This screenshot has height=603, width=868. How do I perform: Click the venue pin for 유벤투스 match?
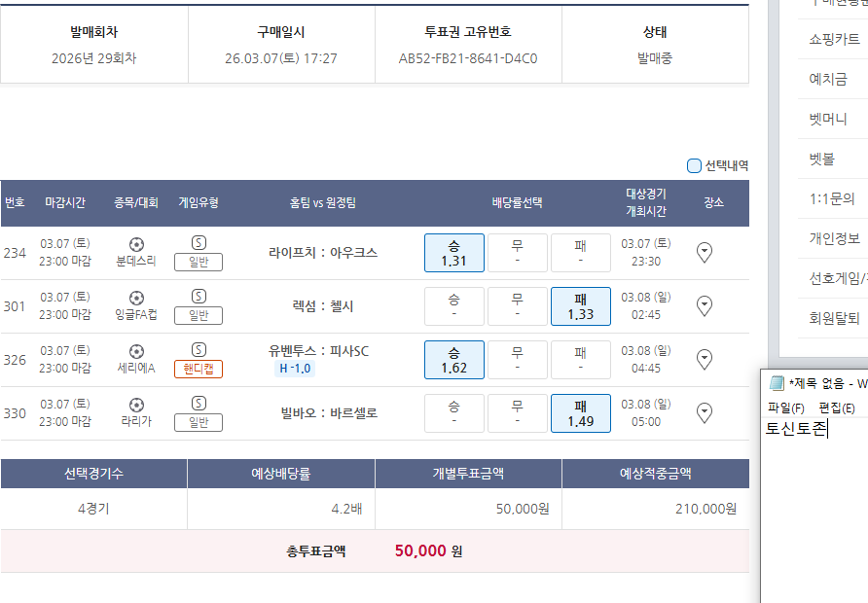click(705, 360)
